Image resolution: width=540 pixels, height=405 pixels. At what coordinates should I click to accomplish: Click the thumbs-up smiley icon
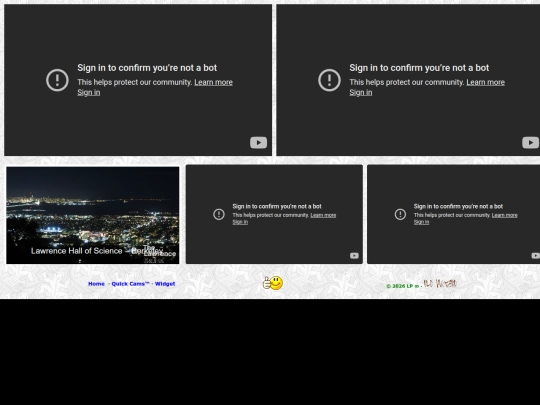pyautogui.click(x=273, y=283)
